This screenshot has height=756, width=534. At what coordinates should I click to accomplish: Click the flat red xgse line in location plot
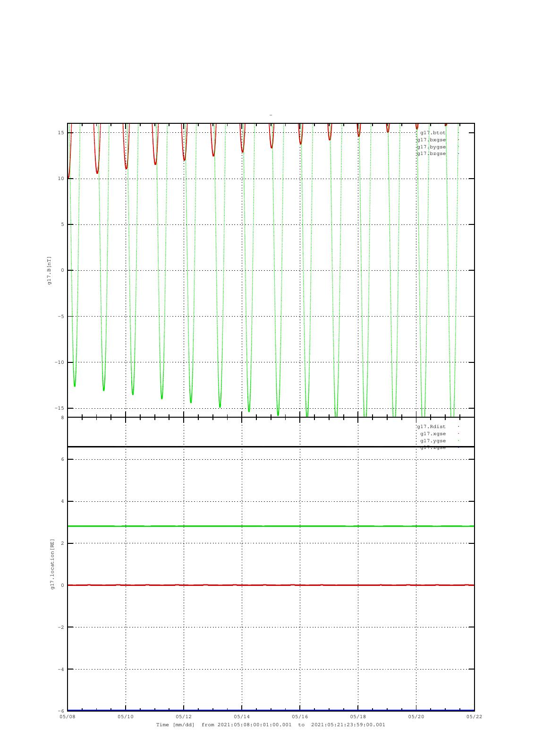[271, 585]
